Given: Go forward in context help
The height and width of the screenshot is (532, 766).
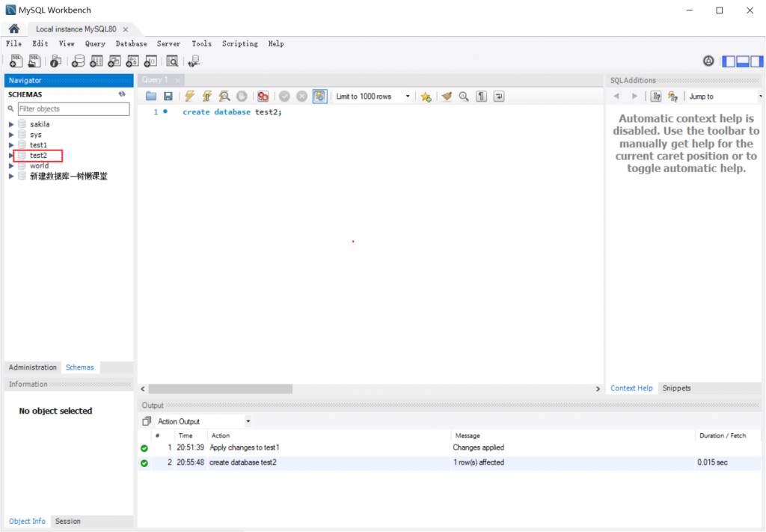Looking at the screenshot, I should point(634,97).
